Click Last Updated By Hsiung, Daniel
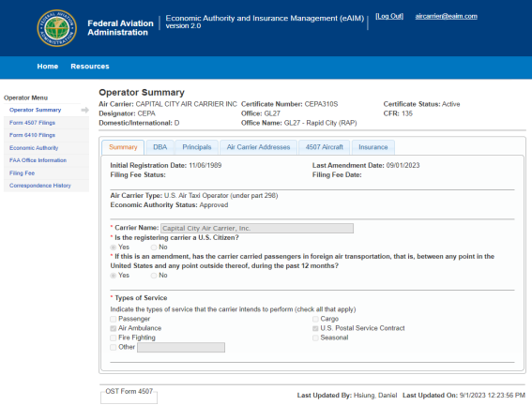532x405 pixels. [x=347, y=396]
